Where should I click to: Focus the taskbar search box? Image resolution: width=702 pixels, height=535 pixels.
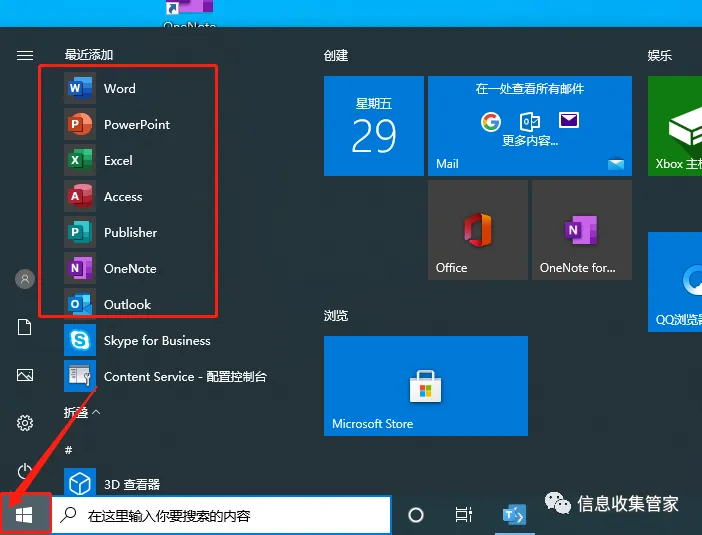tap(222, 515)
